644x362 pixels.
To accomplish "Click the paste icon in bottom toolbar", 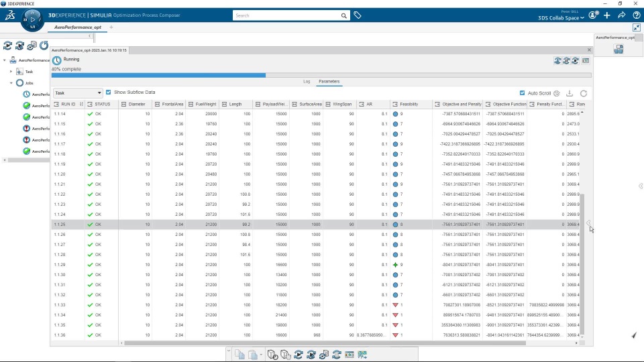I will 253,355.
